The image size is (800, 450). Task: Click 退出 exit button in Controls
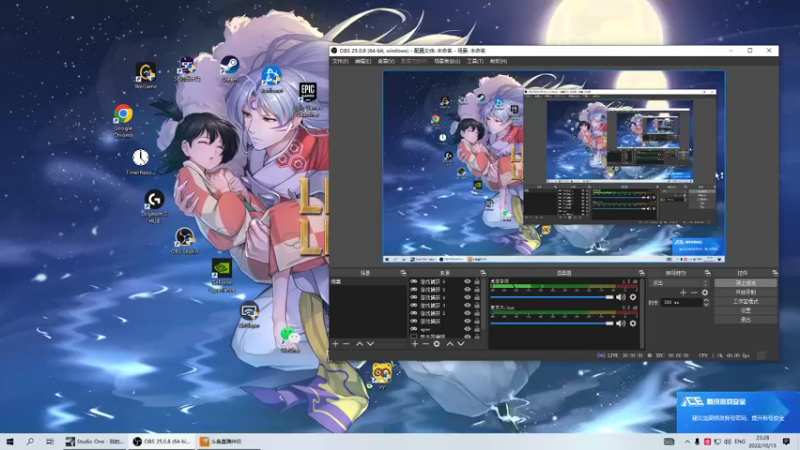(x=745, y=319)
